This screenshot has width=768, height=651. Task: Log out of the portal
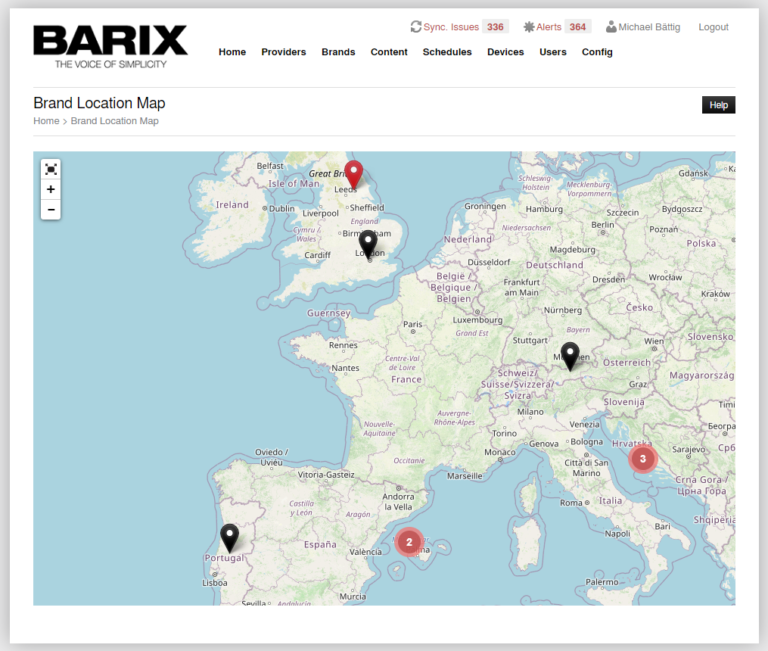pos(713,27)
